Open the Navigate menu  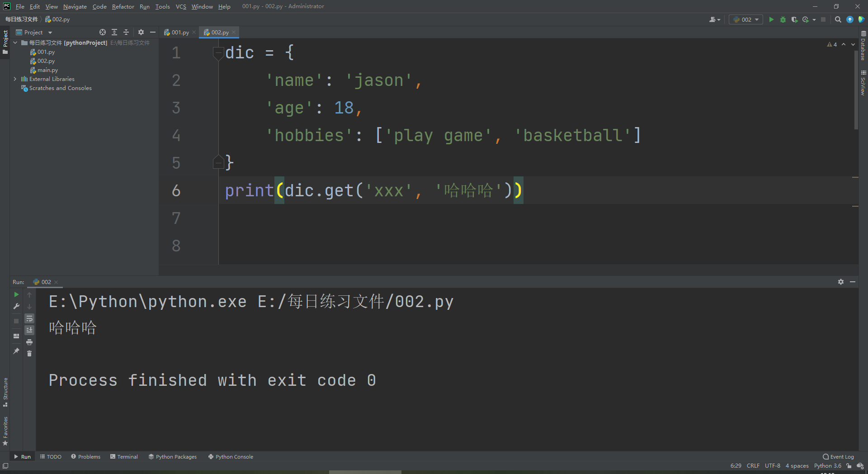click(x=75, y=6)
